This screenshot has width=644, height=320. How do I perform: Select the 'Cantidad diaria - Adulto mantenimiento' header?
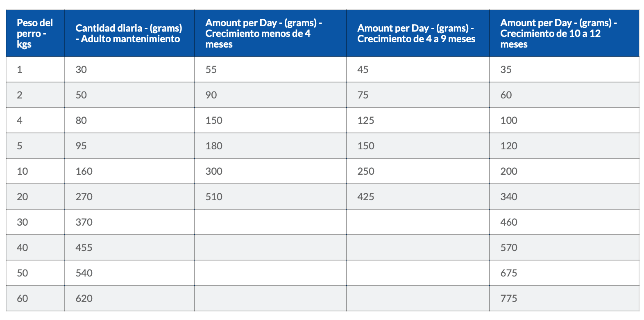point(129,33)
